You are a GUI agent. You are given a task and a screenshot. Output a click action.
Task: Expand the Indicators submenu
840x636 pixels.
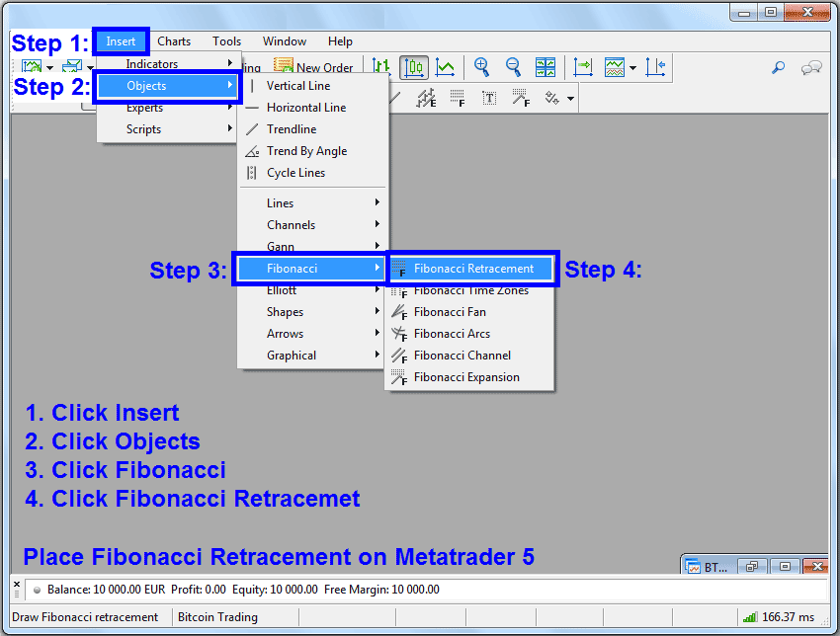pyautogui.click(x=167, y=64)
